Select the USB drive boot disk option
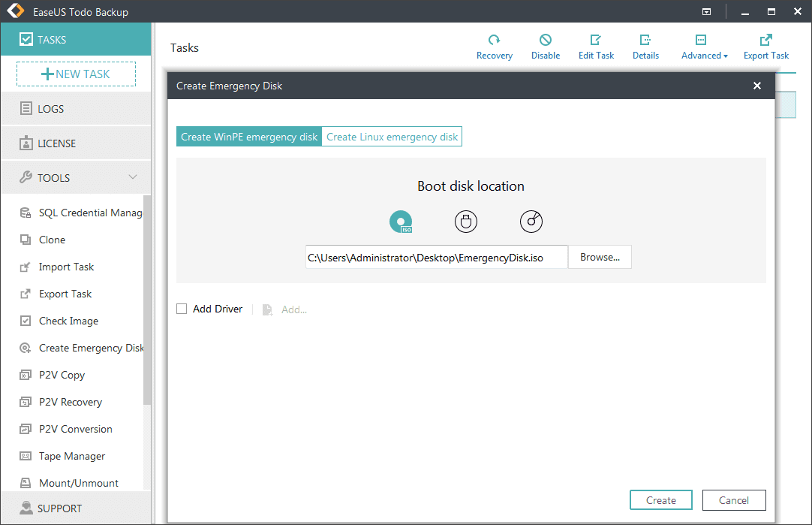 [465, 221]
